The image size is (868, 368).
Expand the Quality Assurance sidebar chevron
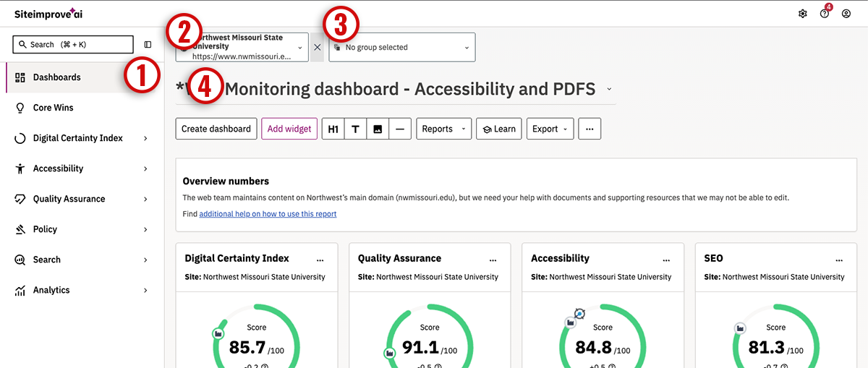[x=145, y=199]
